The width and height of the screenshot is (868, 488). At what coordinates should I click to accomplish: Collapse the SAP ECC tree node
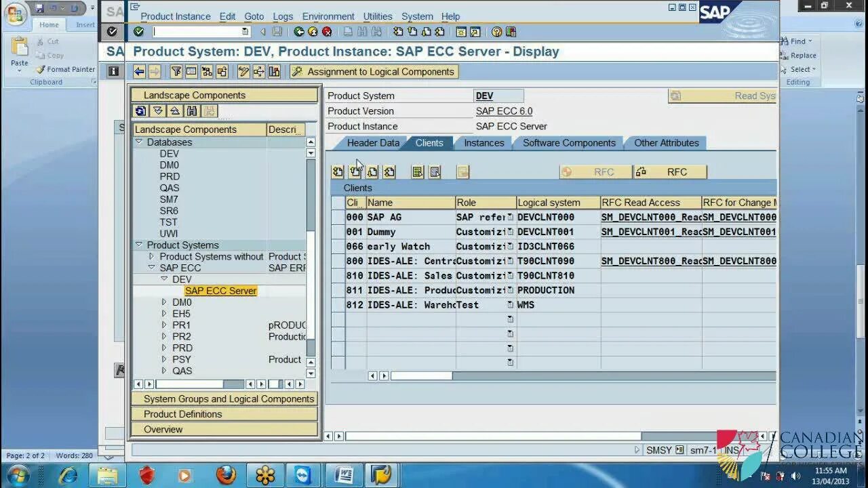click(x=151, y=268)
